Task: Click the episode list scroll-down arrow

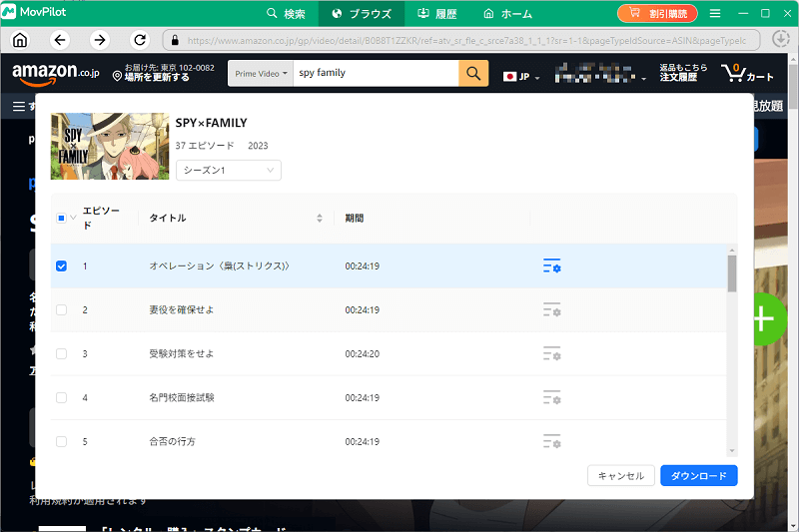Action: click(x=732, y=450)
